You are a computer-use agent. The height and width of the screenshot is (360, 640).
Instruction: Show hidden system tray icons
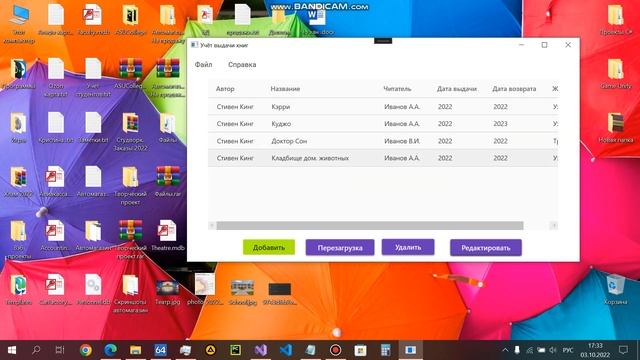(505, 350)
